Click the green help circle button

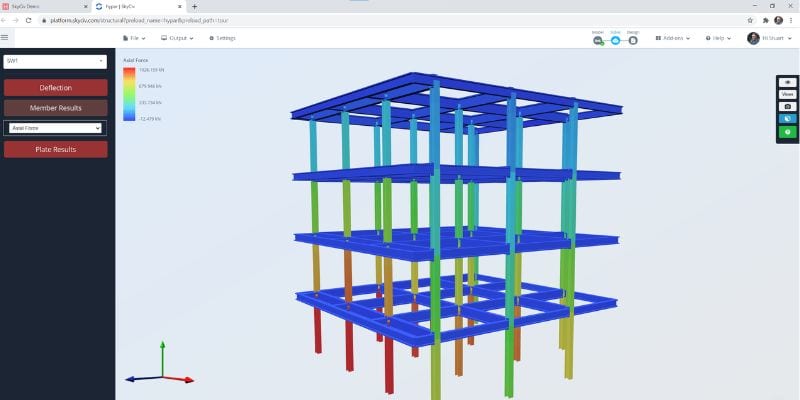(x=787, y=132)
